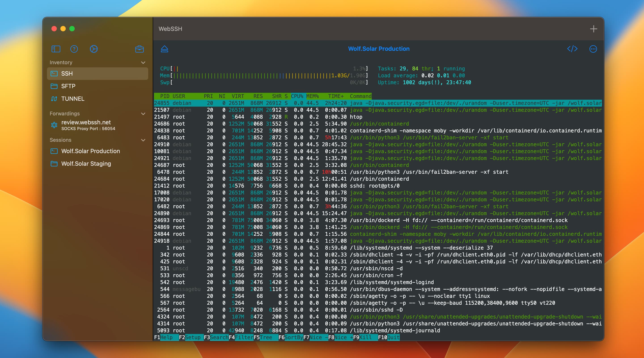644x358 pixels.
Task: Select the systemd-journald process row
Action: (x=378, y=330)
